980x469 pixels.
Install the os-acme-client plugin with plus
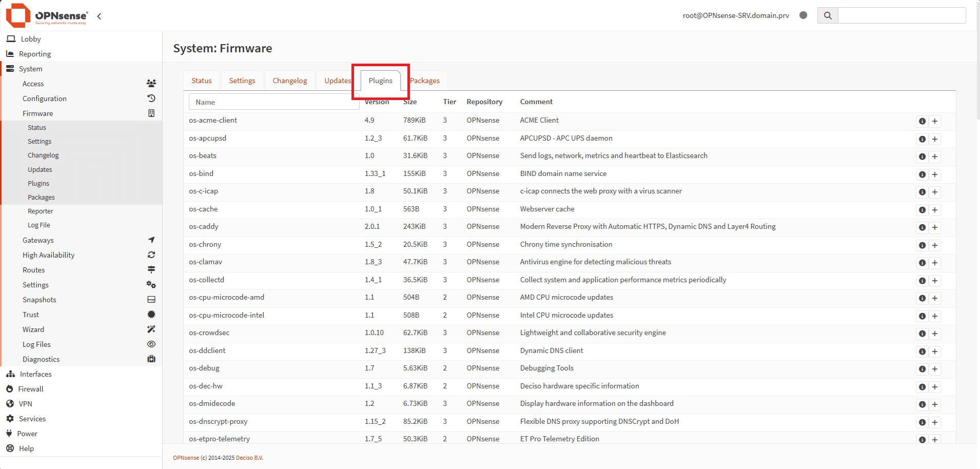(935, 122)
